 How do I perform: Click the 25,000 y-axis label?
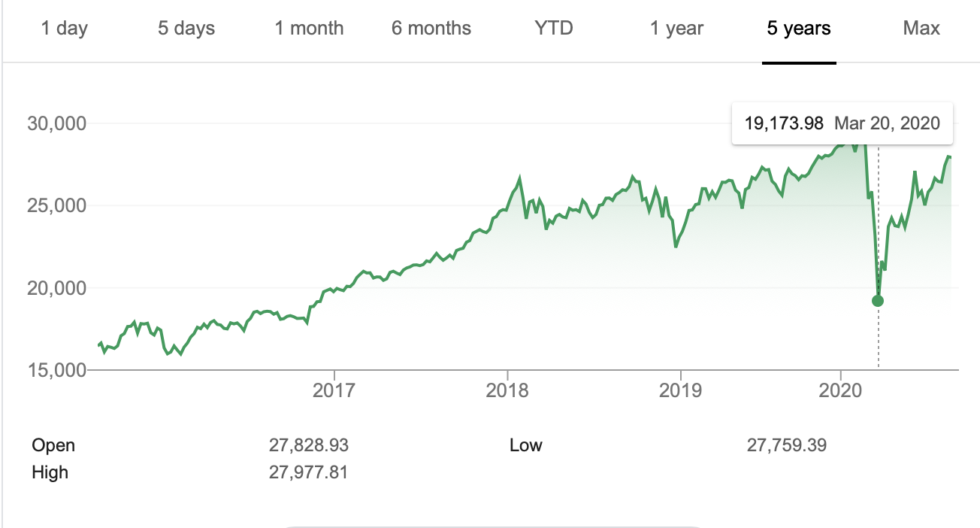click(x=57, y=205)
